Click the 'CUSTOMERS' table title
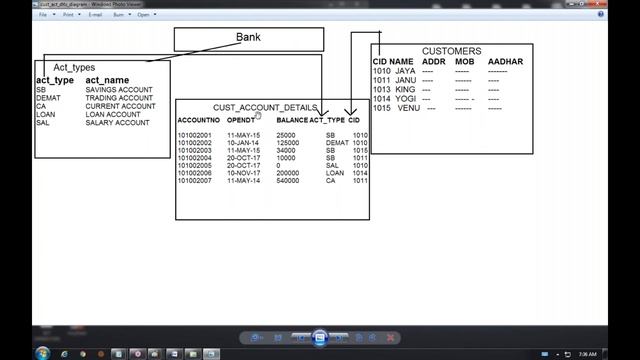 point(451,51)
